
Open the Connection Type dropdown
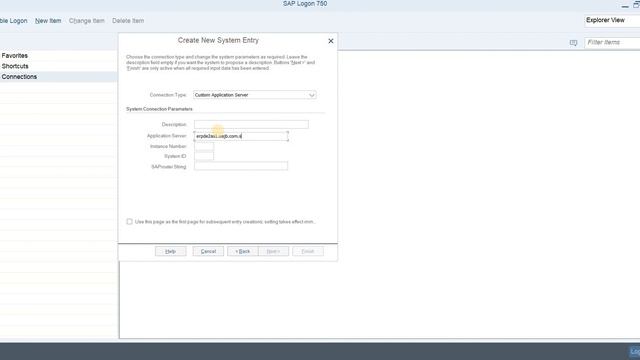pos(254,95)
